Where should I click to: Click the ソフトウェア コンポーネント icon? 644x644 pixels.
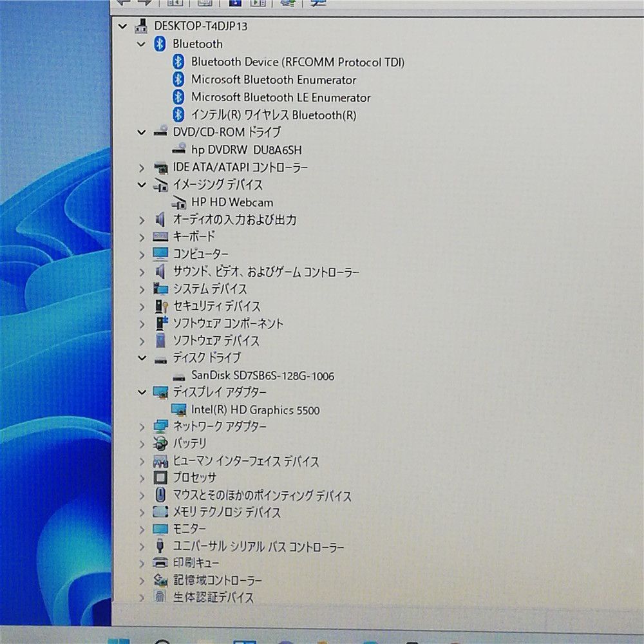(x=162, y=323)
